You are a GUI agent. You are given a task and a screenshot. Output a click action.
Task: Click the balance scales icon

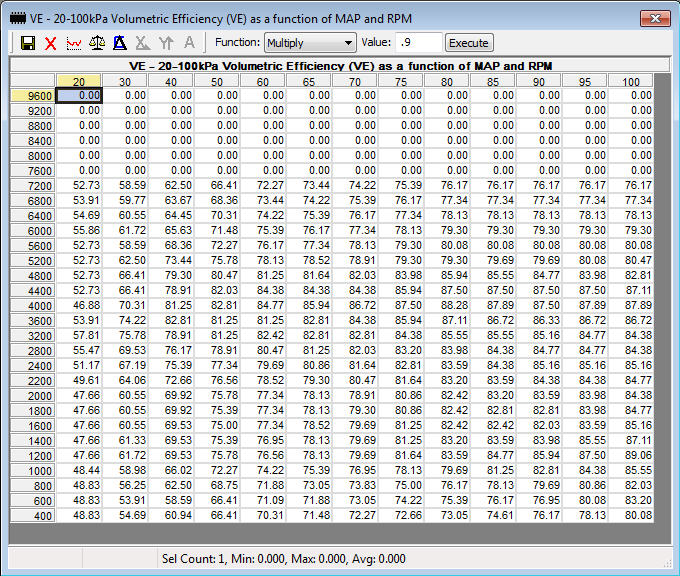(97, 43)
